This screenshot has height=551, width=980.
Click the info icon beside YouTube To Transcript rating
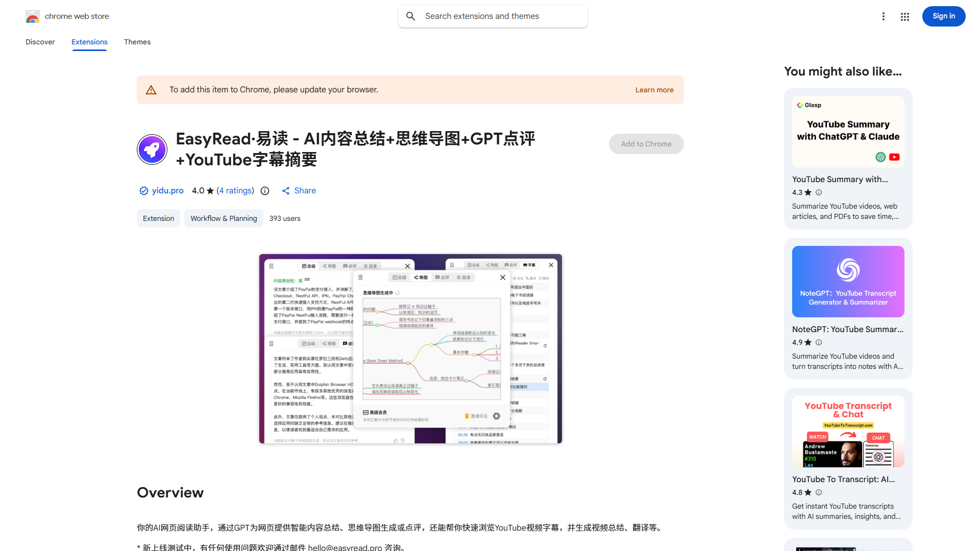pos(819,492)
